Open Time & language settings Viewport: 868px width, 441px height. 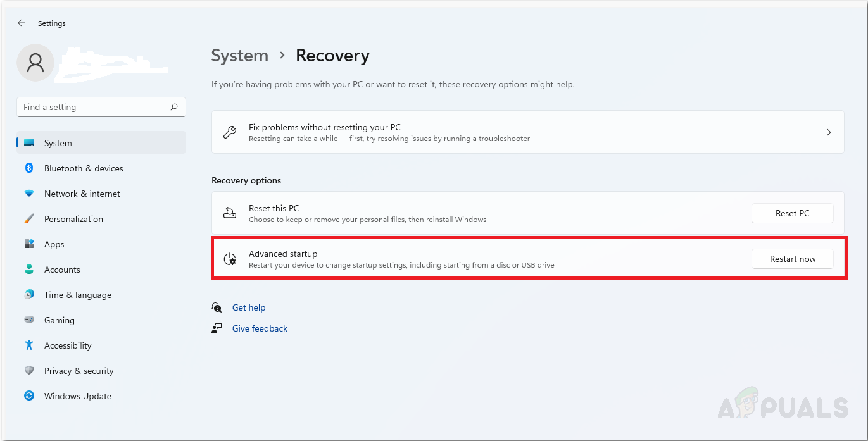77,295
